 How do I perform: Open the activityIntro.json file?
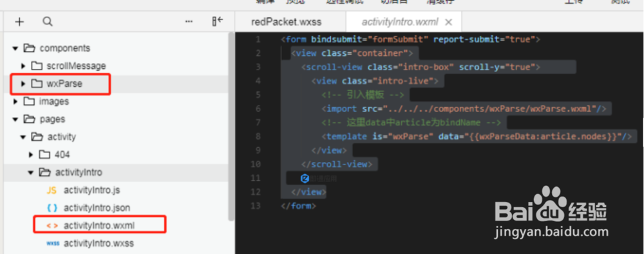click(97, 208)
